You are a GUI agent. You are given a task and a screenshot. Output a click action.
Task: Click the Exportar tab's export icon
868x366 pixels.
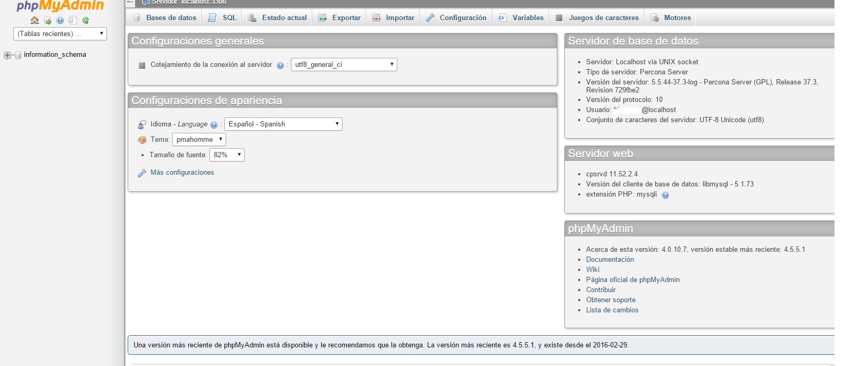click(322, 18)
